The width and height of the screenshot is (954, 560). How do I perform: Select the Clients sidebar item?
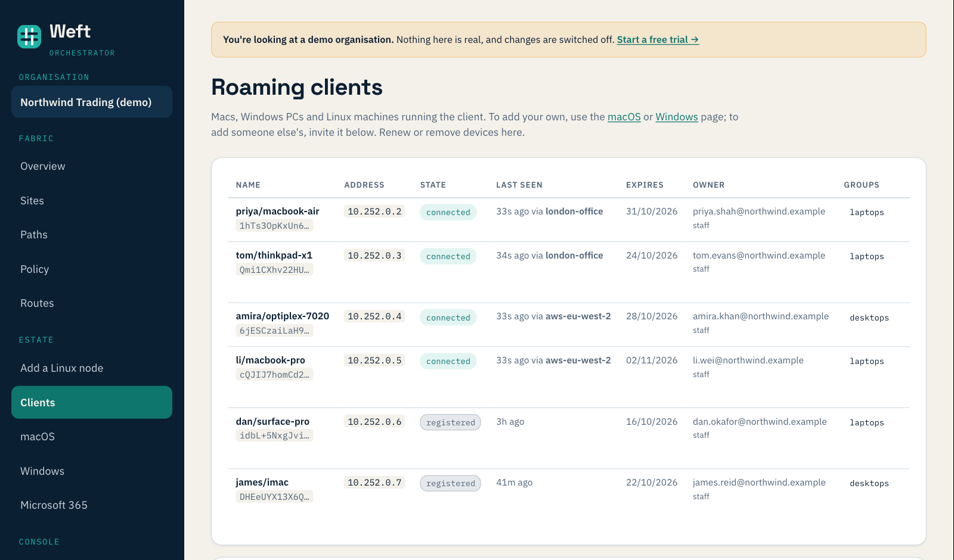coord(92,402)
